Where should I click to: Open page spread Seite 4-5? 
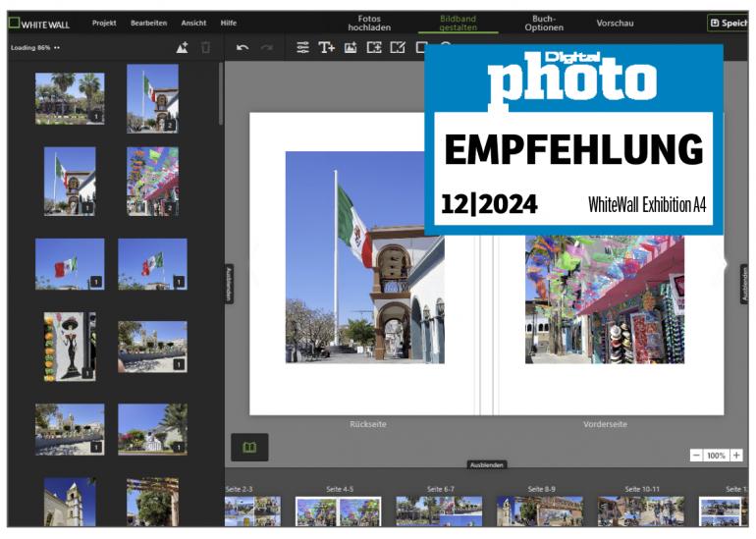coord(338,511)
